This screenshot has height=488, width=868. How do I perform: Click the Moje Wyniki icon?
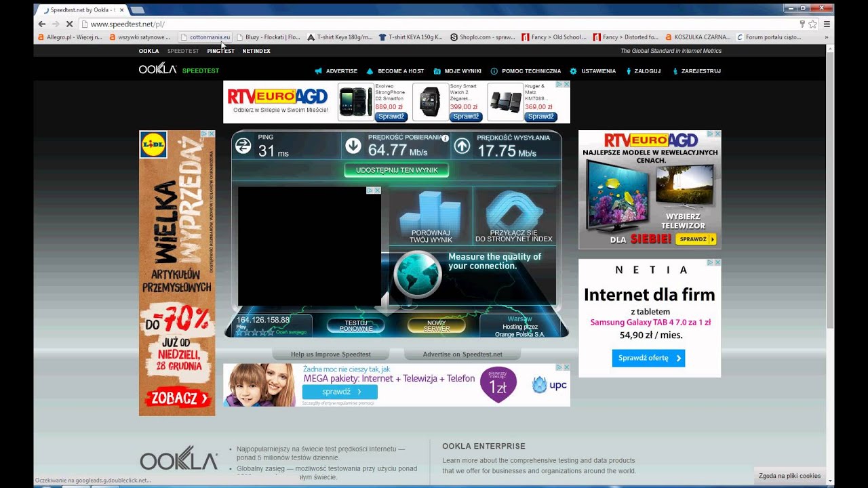[436, 71]
